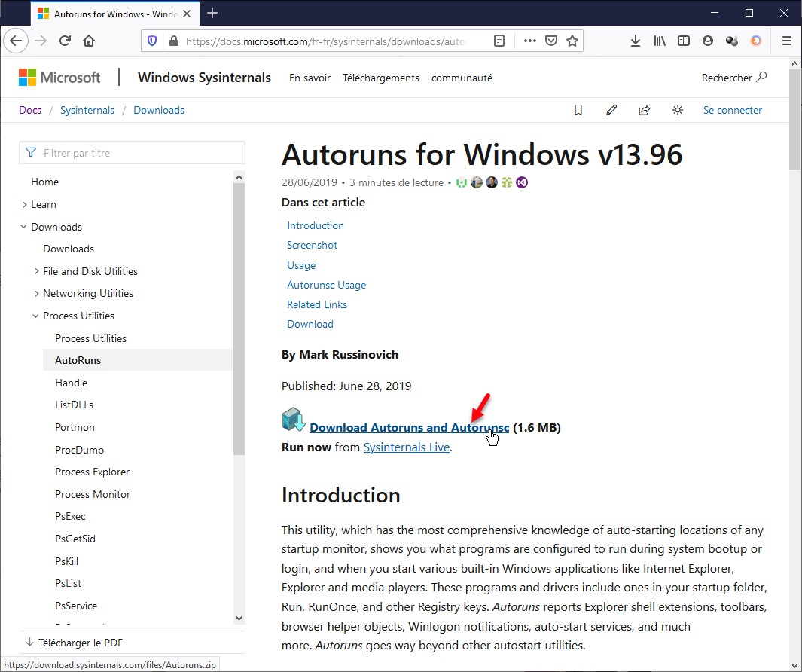Click the share icon in docs toolbar
The image size is (802, 672).
(x=645, y=110)
